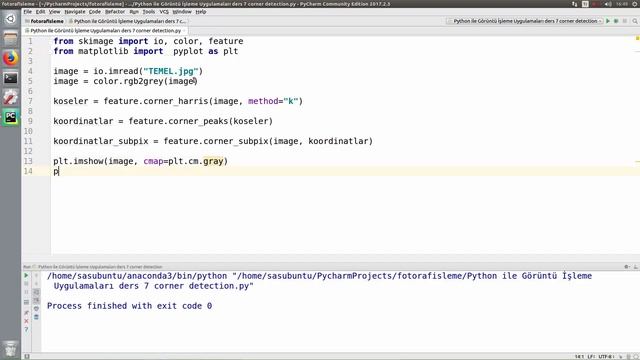Screen dimensions: 640x360
Task: Click the pause output icon in Run panel
Action: point(26,293)
